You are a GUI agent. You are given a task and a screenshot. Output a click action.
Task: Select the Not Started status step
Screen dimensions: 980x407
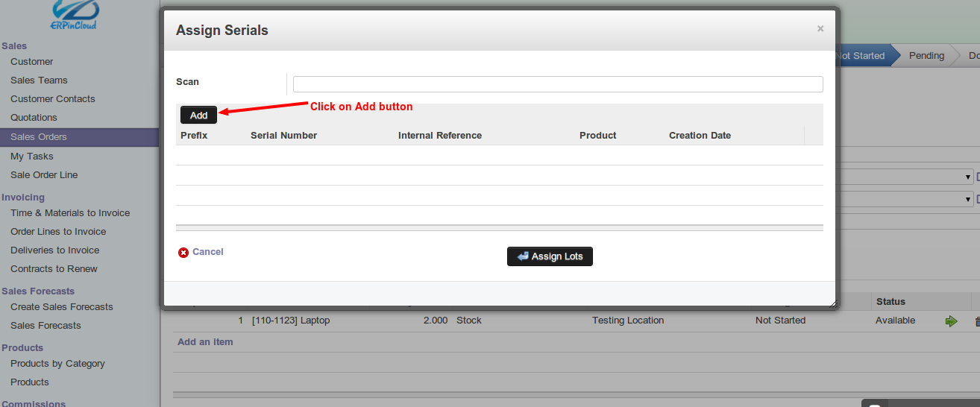[x=861, y=56]
